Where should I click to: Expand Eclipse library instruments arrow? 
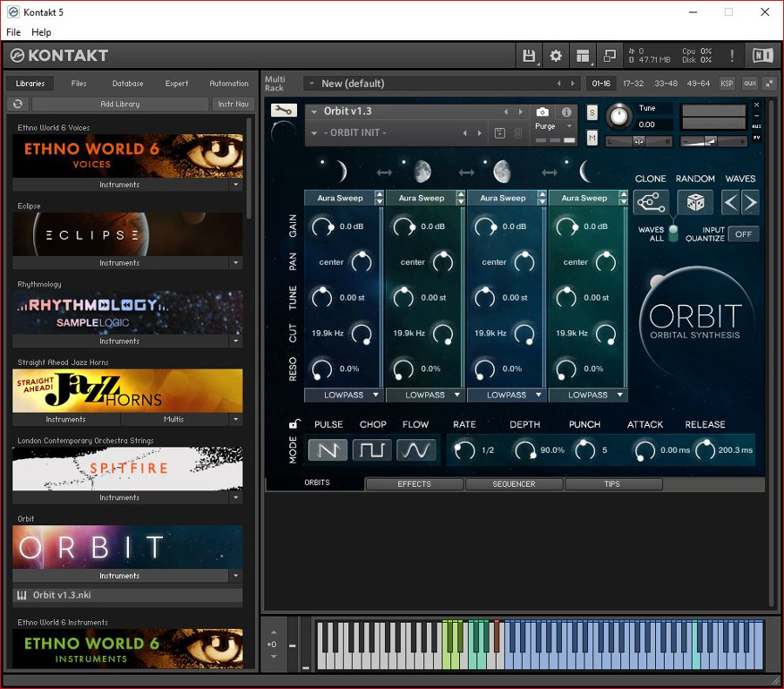tap(235, 262)
